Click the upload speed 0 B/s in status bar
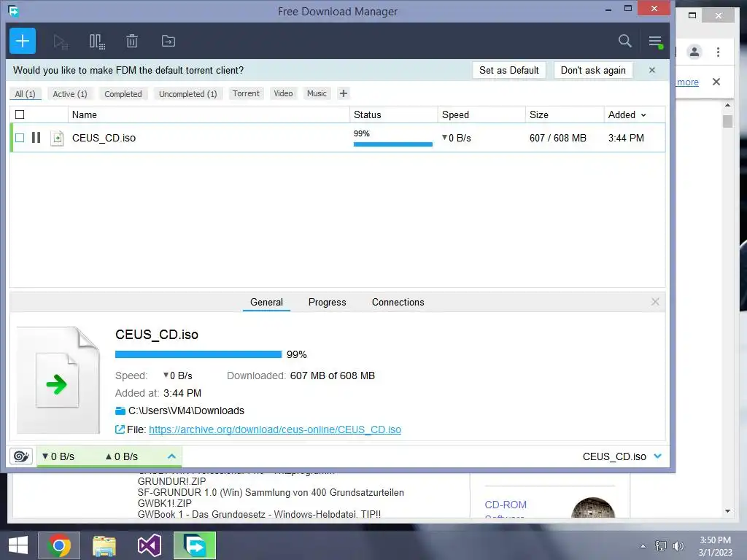 (x=122, y=456)
